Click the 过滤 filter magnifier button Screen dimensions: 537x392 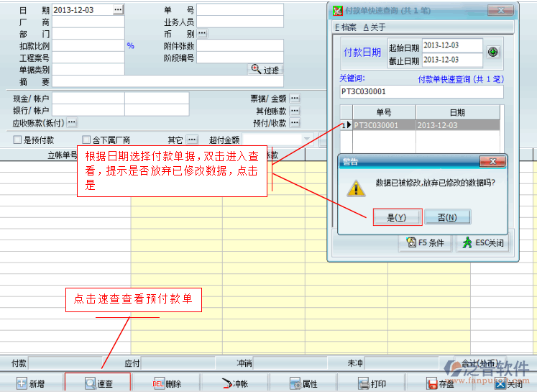point(265,70)
